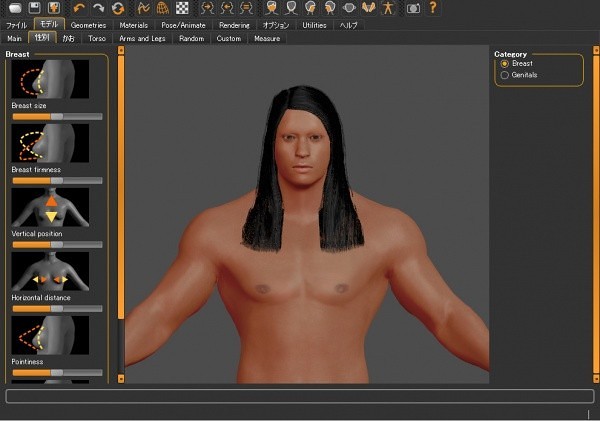The image size is (600, 421).
Task: Click the bottom view feet icon
Action: pyautogui.click(x=368, y=8)
